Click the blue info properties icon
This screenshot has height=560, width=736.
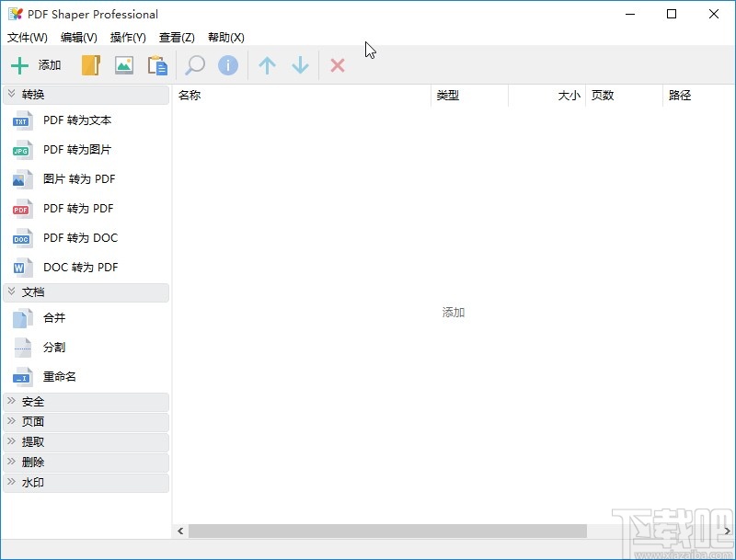pos(228,65)
